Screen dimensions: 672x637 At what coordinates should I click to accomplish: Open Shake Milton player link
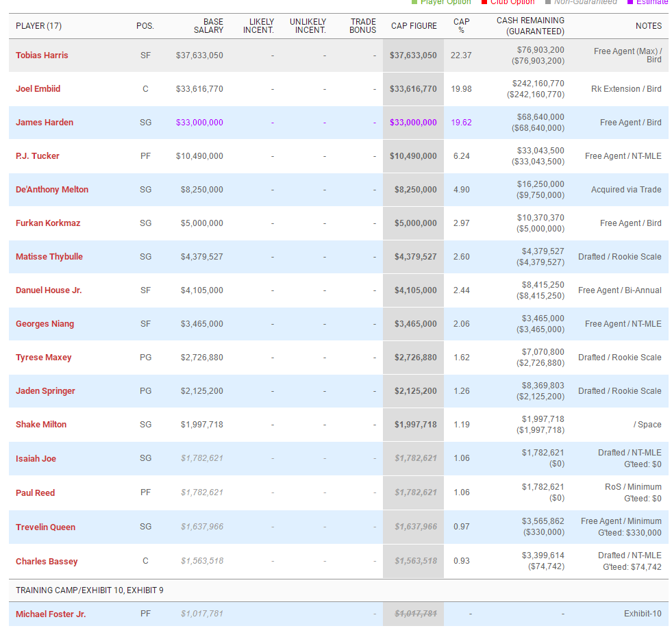[x=41, y=425]
